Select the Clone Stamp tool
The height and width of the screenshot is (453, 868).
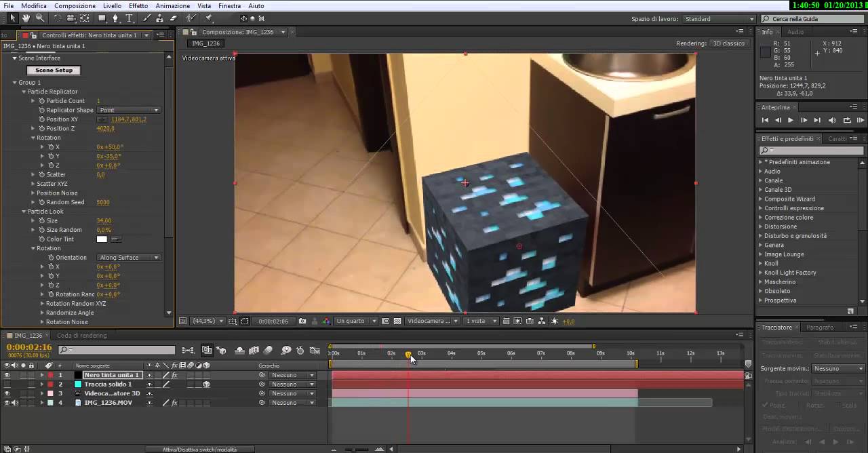[159, 18]
